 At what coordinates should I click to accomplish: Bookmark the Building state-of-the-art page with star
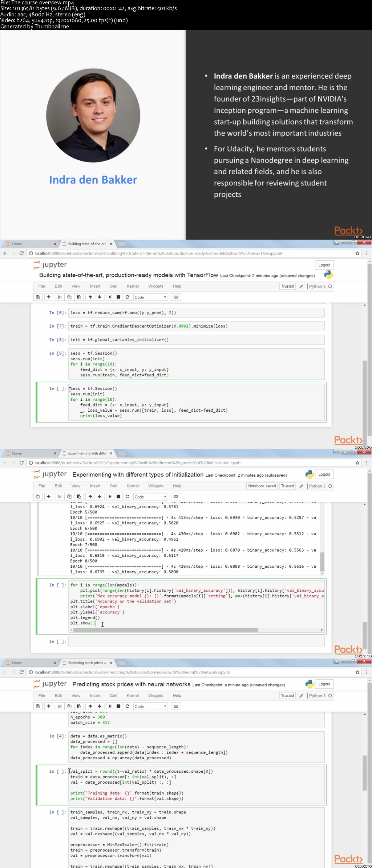357,253
